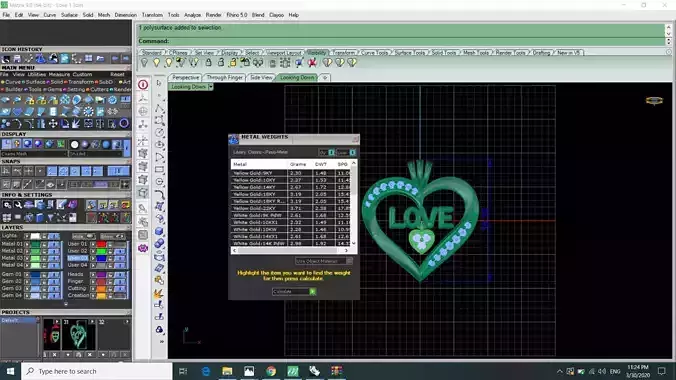Screen dimensions: 676x380
Task: Expand the Layers panel with bottom arrow
Action: (66, 304)
